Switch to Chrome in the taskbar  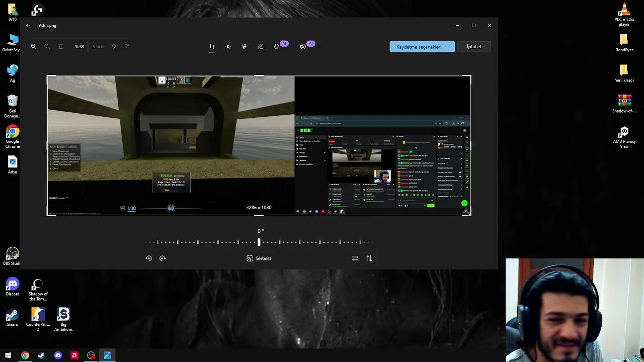coord(25,355)
